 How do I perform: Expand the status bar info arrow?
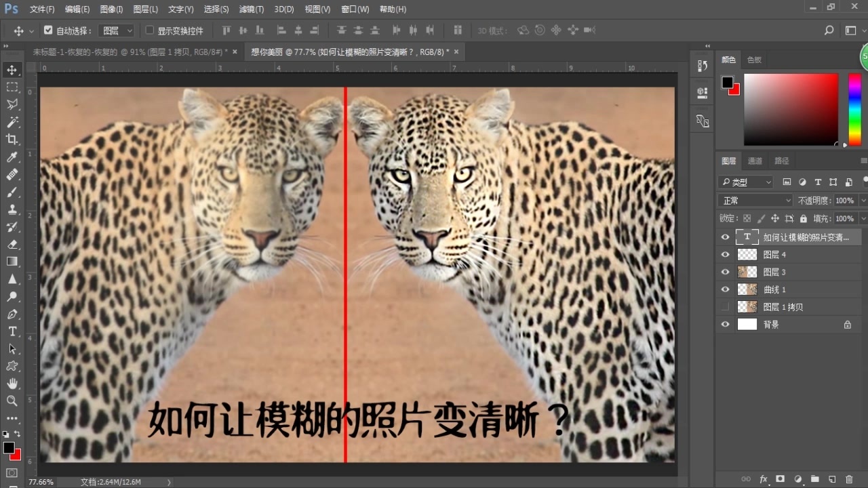[169, 482]
